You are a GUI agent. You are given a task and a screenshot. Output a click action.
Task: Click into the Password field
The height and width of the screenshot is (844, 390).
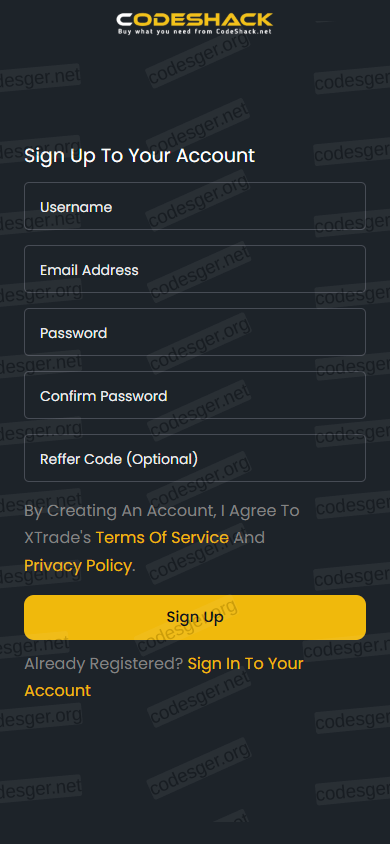(x=195, y=332)
